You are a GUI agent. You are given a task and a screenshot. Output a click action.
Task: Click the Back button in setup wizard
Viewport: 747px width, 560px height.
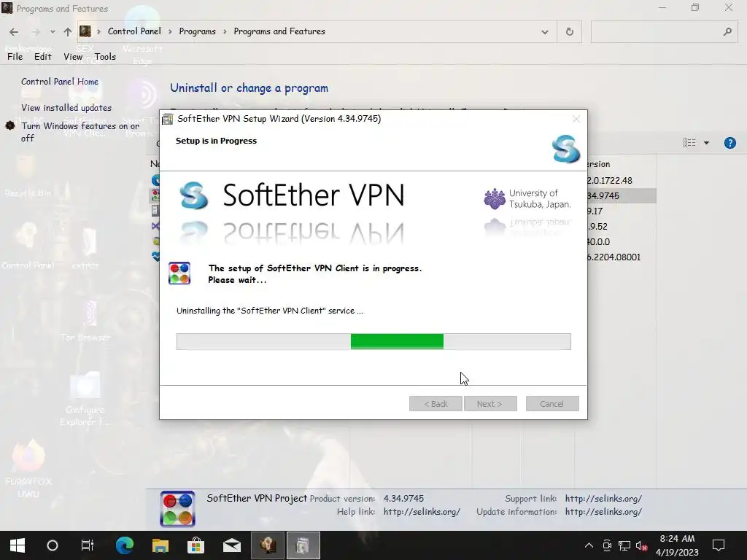click(x=436, y=404)
